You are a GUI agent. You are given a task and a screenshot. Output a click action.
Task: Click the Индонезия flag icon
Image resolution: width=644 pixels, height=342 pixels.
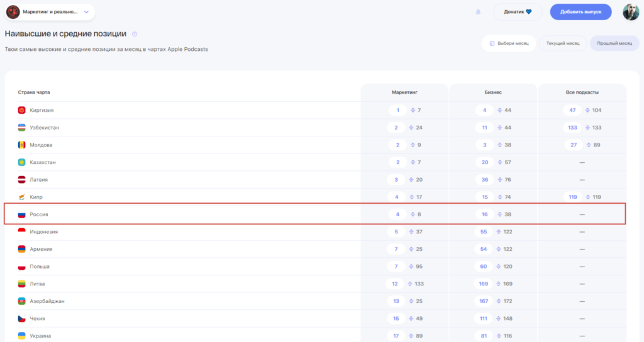(22, 231)
